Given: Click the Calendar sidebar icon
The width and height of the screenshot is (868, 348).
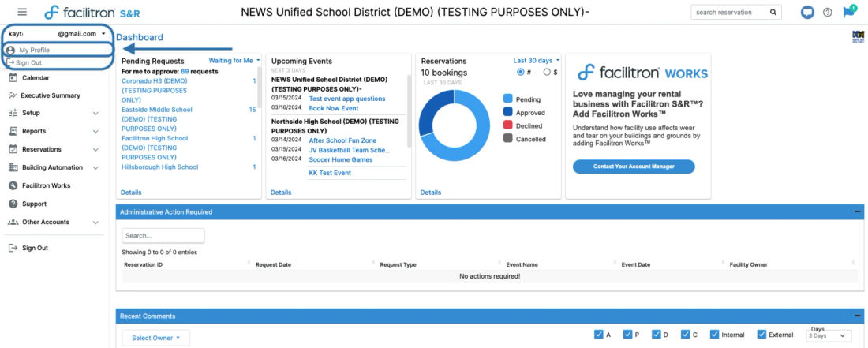Looking at the screenshot, I should (x=13, y=78).
